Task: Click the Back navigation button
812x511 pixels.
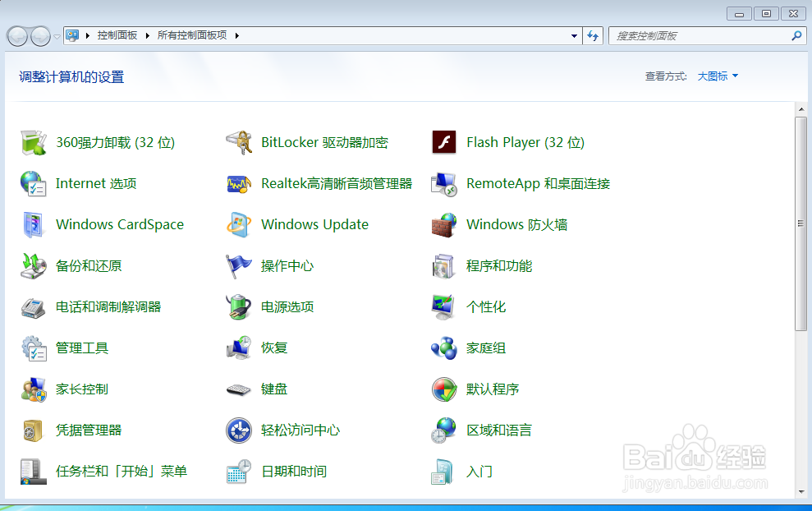Action: coord(17,36)
